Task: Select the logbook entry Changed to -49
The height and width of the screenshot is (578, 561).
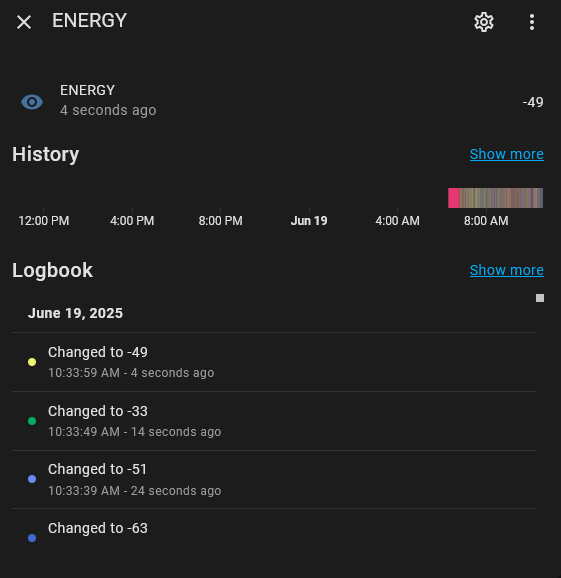Action: (x=274, y=362)
